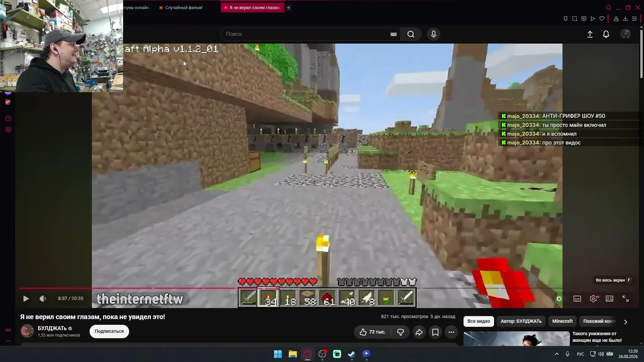Open sidebar history clock icon
The width and height of the screenshot is (644, 362).
8,119
